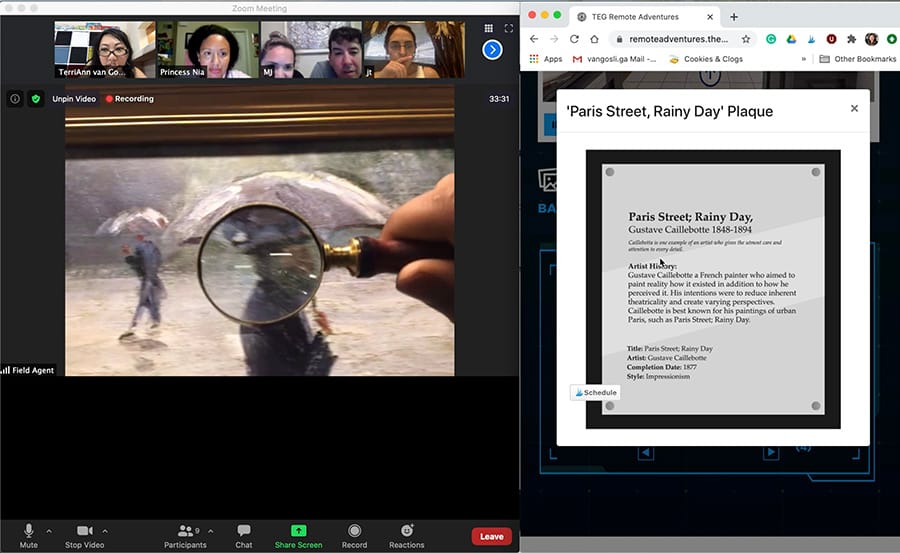Expand video options arrow beside Stop Video
The height and width of the screenshot is (553, 900).
105,531
